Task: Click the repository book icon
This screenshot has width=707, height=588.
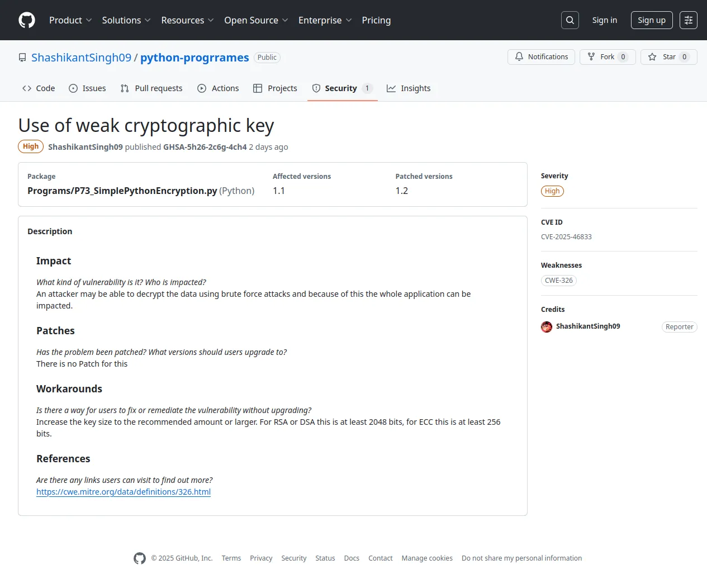Action: (x=22, y=58)
